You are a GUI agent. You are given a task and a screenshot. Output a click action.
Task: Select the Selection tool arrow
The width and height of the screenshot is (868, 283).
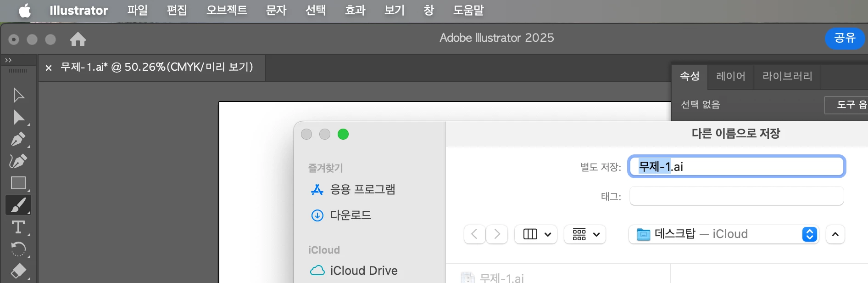(18, 95)
